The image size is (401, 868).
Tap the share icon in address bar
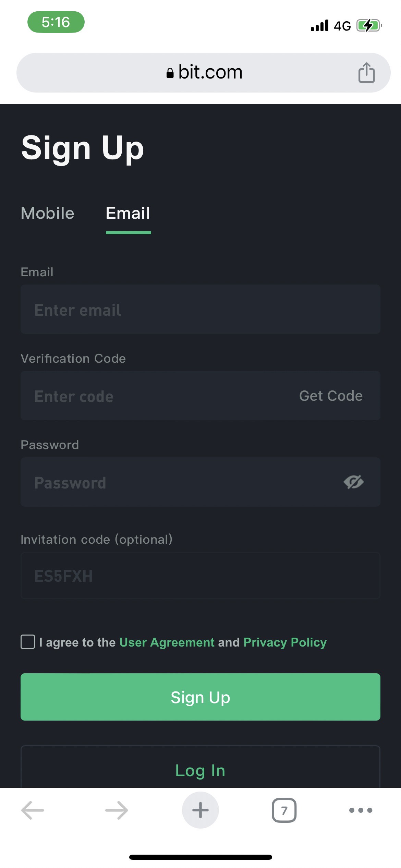click(366, 72)
